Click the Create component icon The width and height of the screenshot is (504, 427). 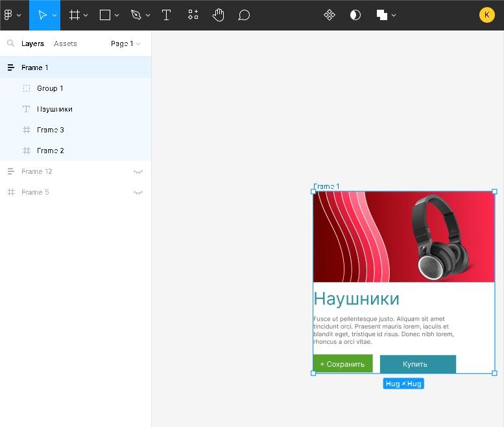(329, 15)
